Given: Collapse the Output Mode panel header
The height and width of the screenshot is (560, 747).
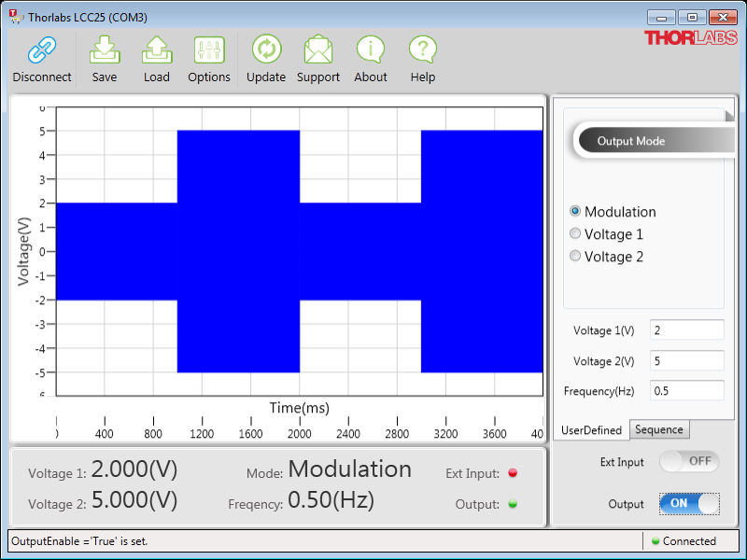Looking at the screenshot, I should 654,141.
